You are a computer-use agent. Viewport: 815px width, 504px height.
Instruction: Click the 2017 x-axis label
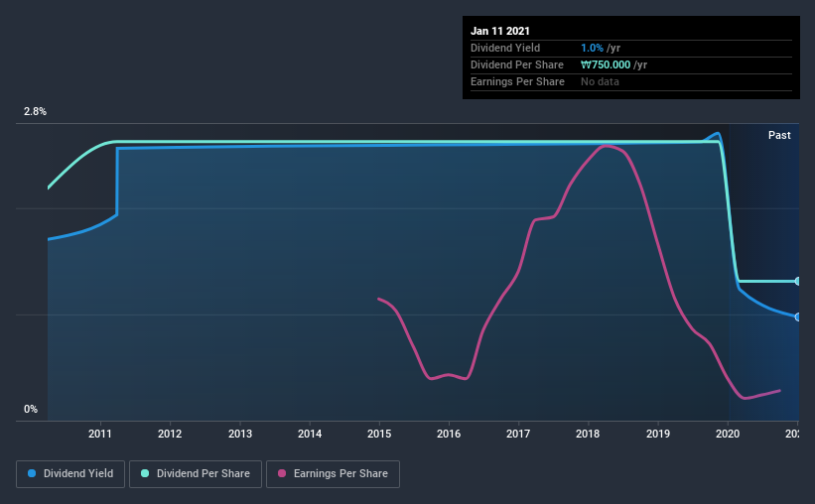518,434
